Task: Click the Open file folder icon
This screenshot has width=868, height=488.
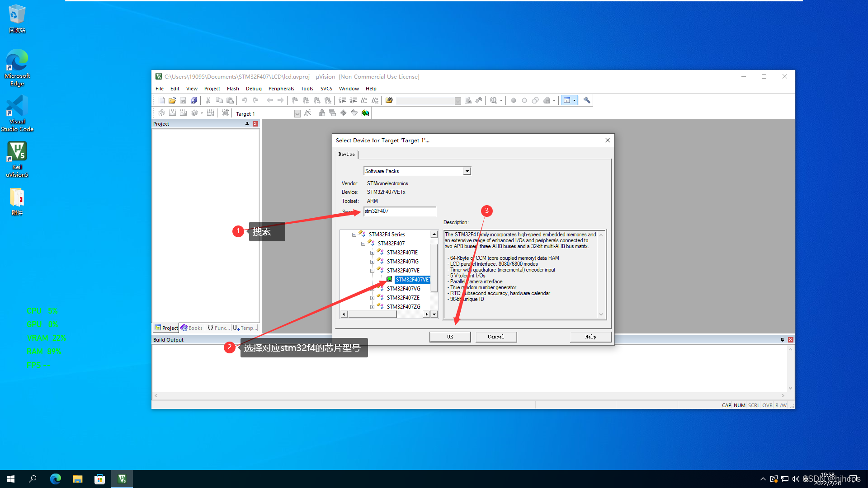Action: coord(172,100)
